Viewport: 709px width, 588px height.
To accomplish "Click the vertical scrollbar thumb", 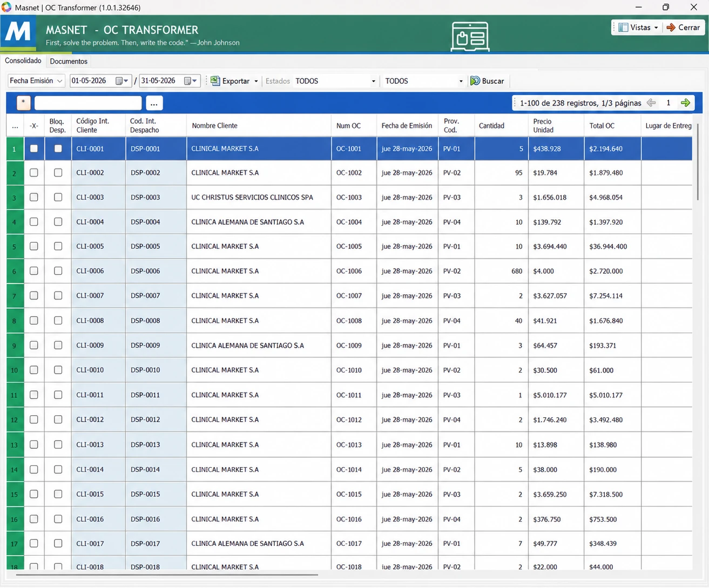I will 698,162.
